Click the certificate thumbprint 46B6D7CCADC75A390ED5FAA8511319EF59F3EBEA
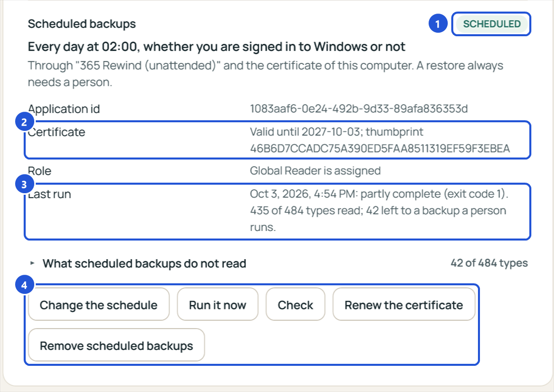This screenshot has width=554, height=392. pyautogui.click(x=380, y=148)
